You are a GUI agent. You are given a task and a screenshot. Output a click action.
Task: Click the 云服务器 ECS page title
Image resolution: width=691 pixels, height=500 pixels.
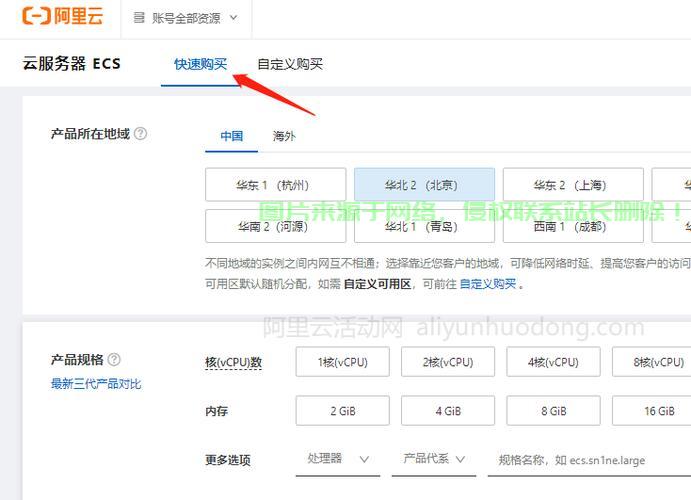(x=71, y=64)
